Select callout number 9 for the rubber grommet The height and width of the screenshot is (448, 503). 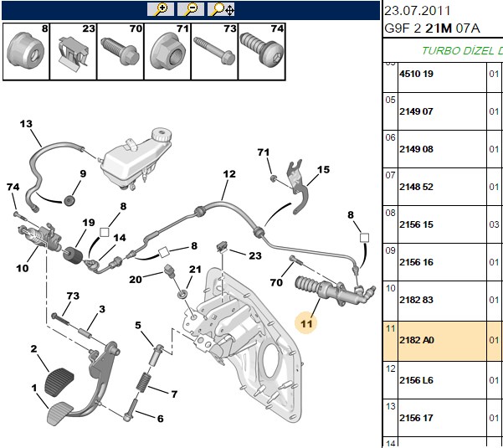click(83, 173)
